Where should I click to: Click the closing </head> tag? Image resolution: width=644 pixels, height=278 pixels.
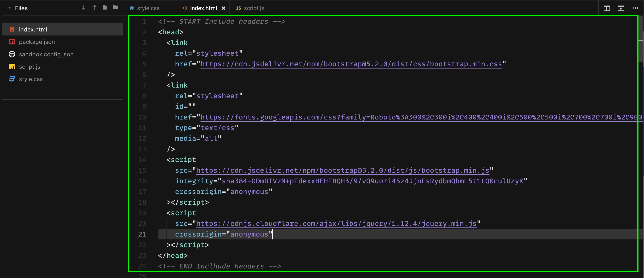click(173, 255)
